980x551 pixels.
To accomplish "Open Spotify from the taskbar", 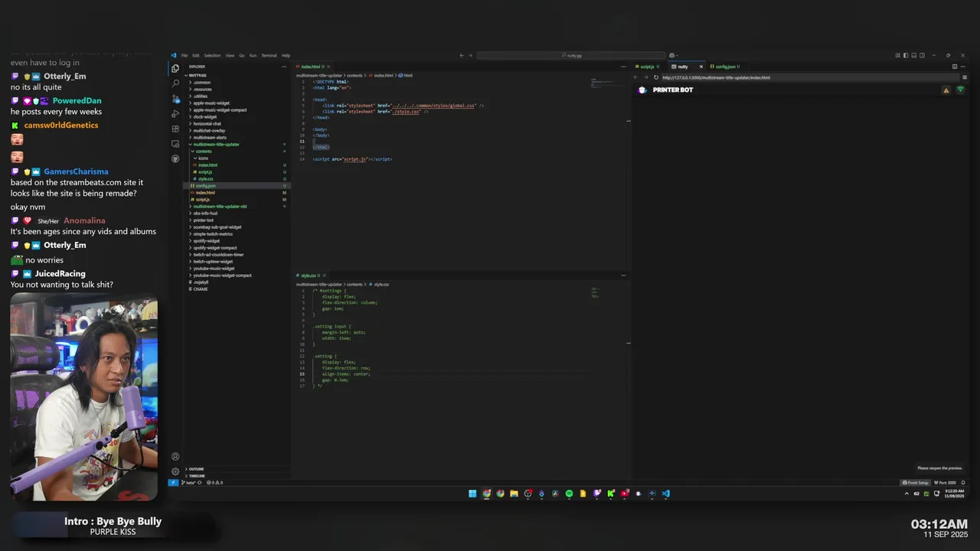I will click(x=569, y=494).
